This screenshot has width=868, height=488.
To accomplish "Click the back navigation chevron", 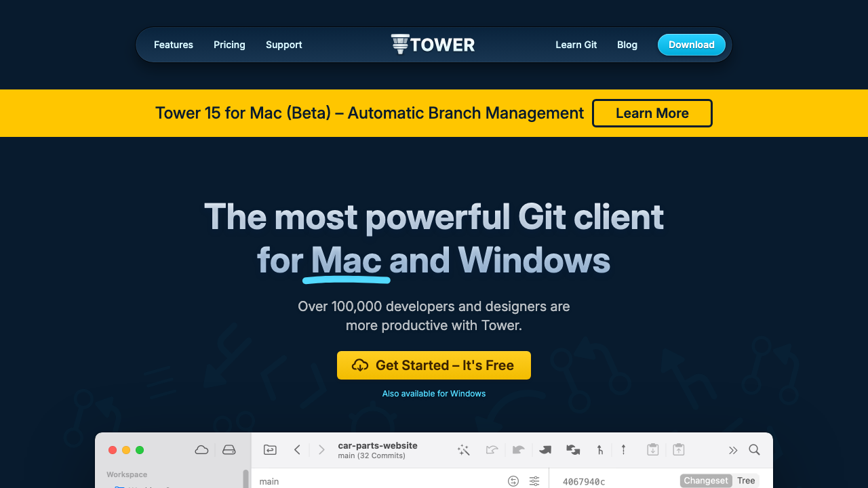I will tap(297, 449).
